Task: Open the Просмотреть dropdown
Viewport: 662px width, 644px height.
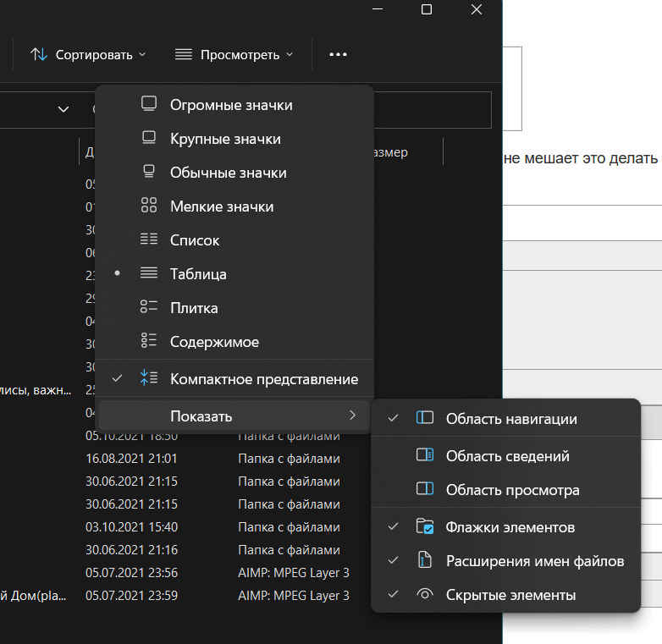Action: (x=234, y=54)
